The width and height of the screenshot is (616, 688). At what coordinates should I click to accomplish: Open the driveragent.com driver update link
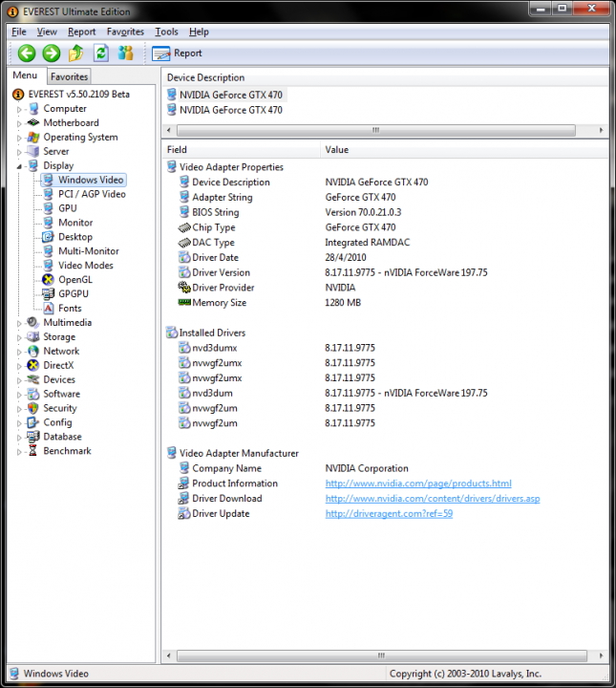(x=389, y=513)
